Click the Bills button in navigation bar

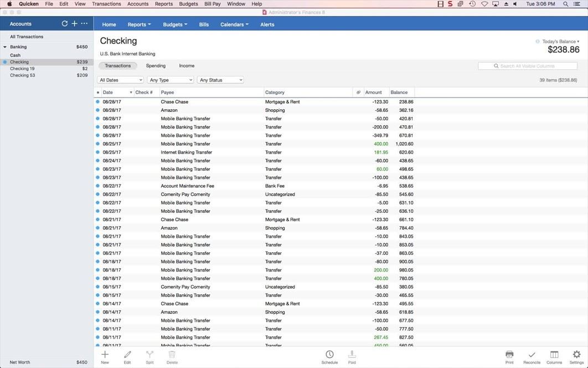[204, 24]
